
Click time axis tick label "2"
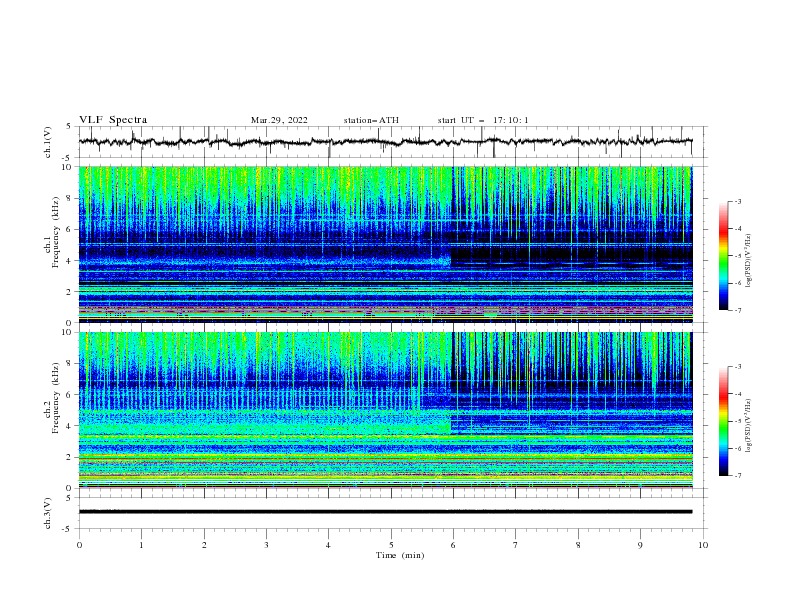(x=204, y=545)
